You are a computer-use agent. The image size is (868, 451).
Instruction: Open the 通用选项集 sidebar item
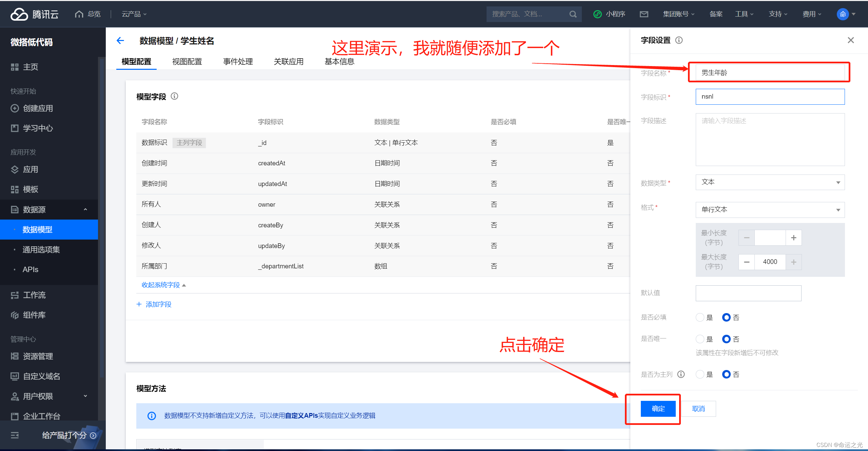click(x=41, y=250)
